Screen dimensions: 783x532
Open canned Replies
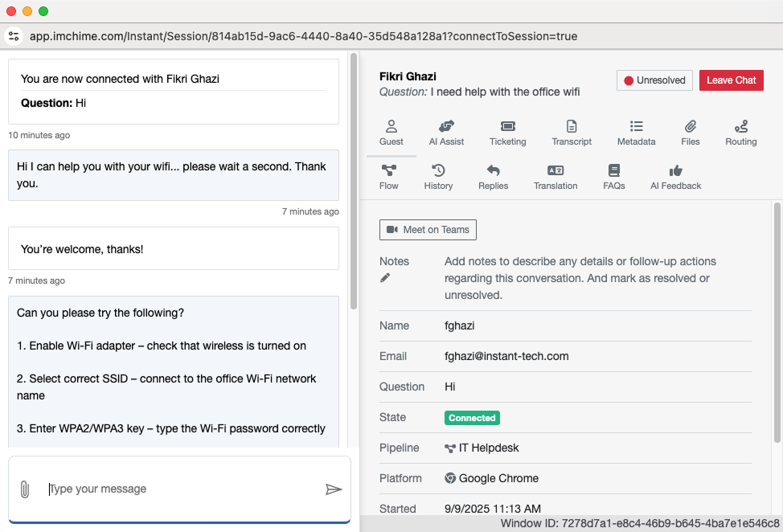point(493,178)
